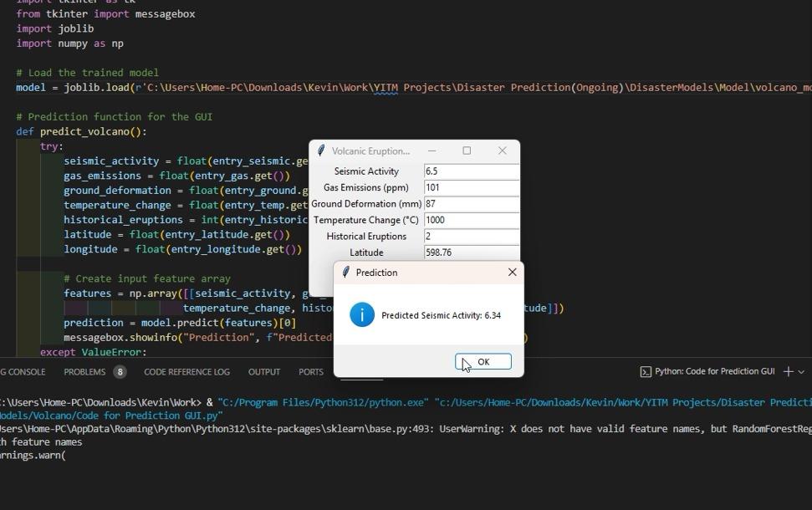This screenshot has height=510, width=812.
Task: Click the 'Latitude' label in form
Action: pos(366,252)
